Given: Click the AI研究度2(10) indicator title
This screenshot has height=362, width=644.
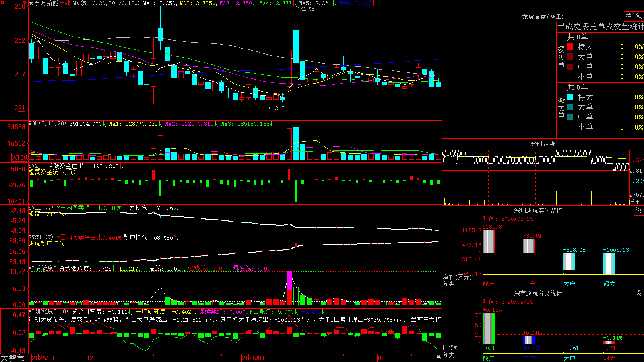Looking at the screenshot, I should tap(49, 311).
